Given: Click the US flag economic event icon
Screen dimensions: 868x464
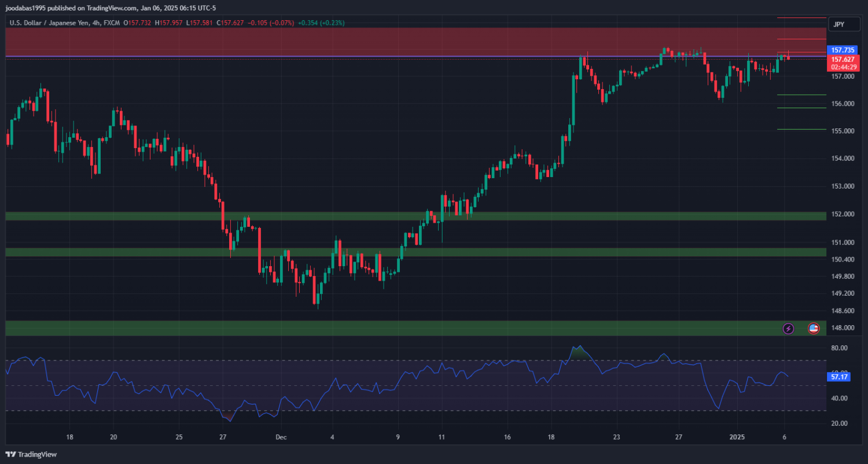Looking at the screenshot, I should 814,329.
